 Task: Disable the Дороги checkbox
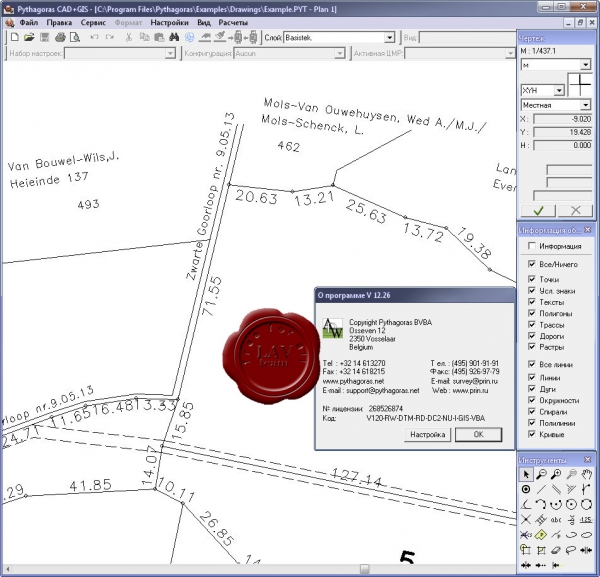tap(532, 336)
